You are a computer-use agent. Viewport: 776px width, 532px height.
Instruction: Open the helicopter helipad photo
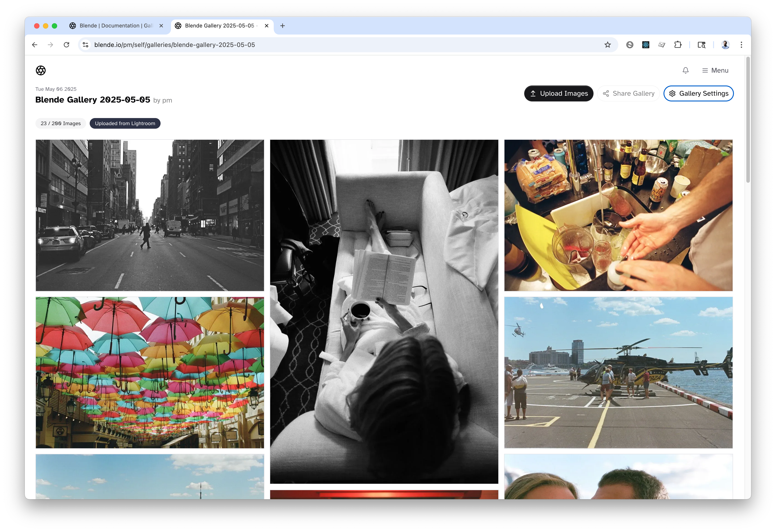[618, 372]
